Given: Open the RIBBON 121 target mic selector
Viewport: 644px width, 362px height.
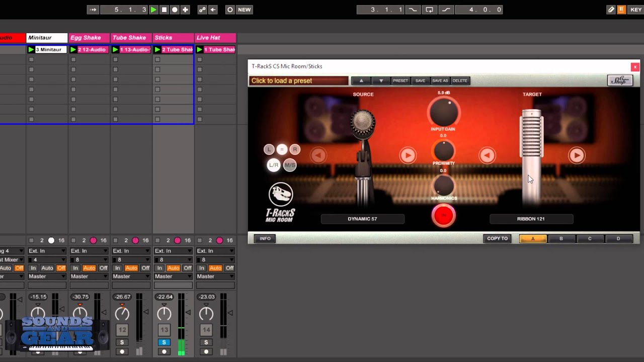Looking at the screenshot, I should pyautogui.click(x=531, y=219).
